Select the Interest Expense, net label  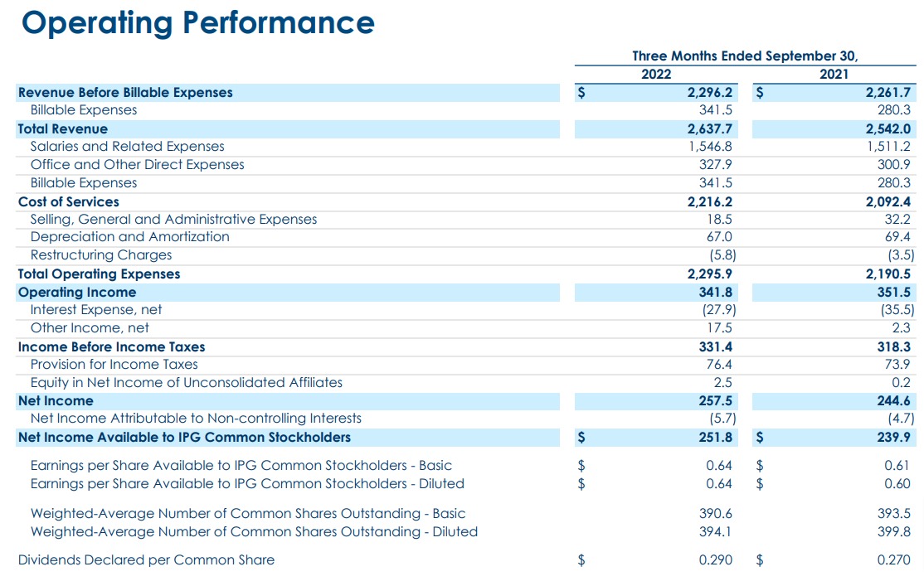pos(96,310)
